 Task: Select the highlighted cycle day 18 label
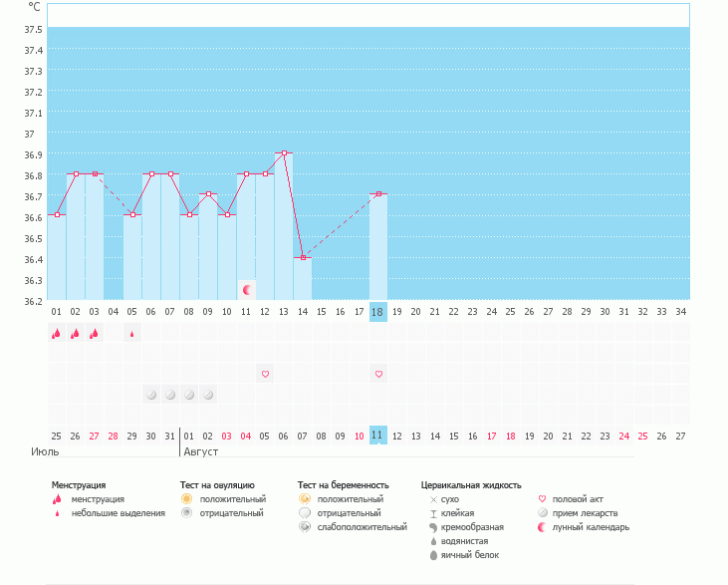[377, 312]
